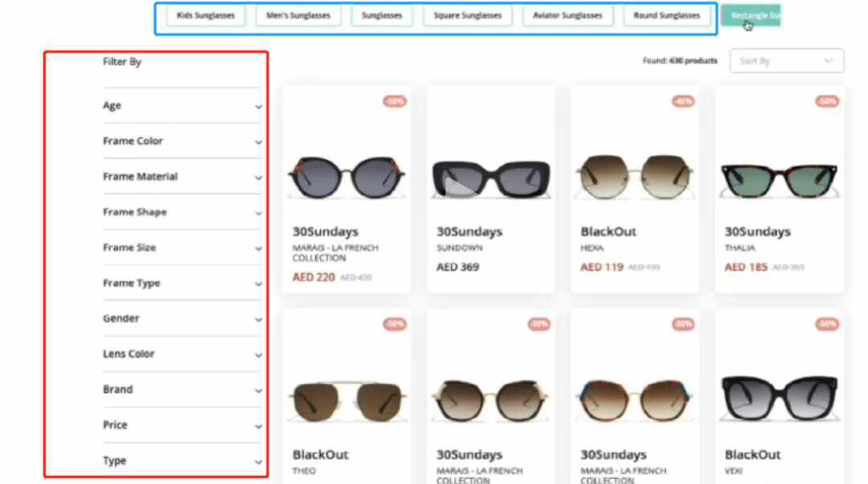Expand the Brand filter
This screenshot has height=484, width=868.
coord(182,389)
